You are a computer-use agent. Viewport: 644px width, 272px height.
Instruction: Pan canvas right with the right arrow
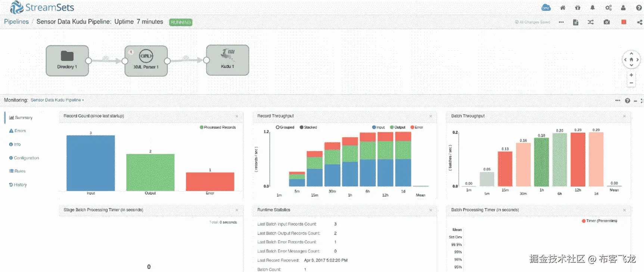[637, 59]
